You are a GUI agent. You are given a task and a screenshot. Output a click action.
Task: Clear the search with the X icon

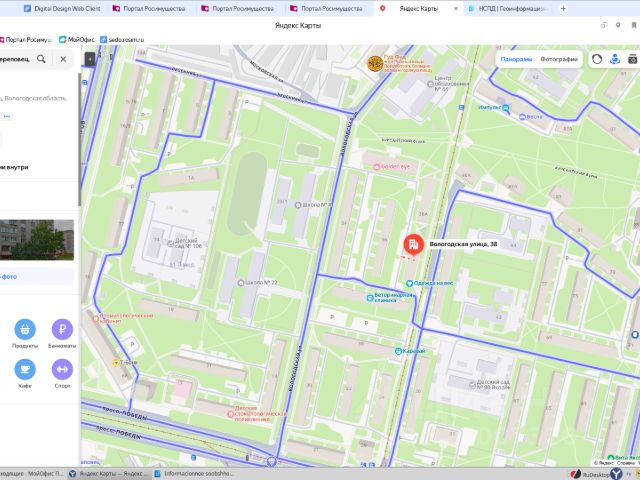63,59
